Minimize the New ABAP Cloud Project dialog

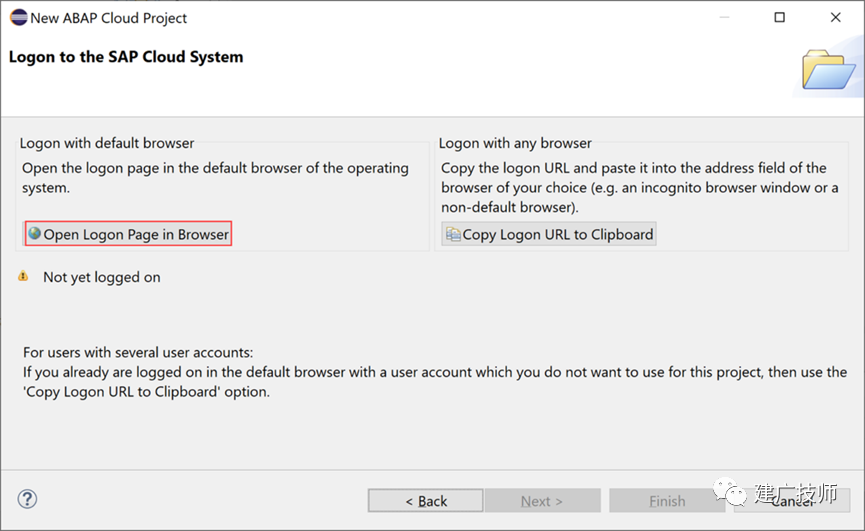[x=724, y=18]
